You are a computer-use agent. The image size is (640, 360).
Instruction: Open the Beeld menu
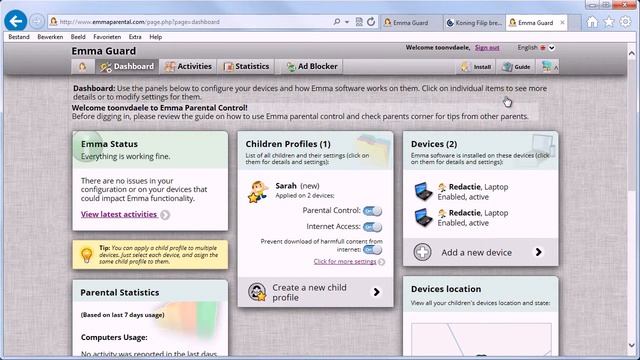click(78, 37)
